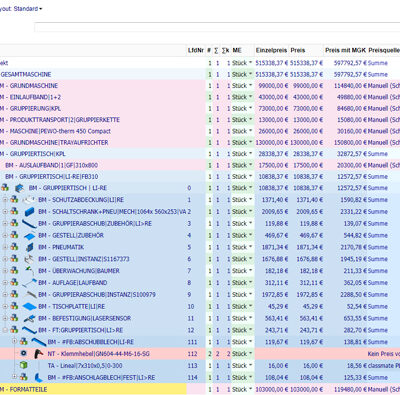Click the 'Kein Preis' text in Klemmhebel row

384,354
